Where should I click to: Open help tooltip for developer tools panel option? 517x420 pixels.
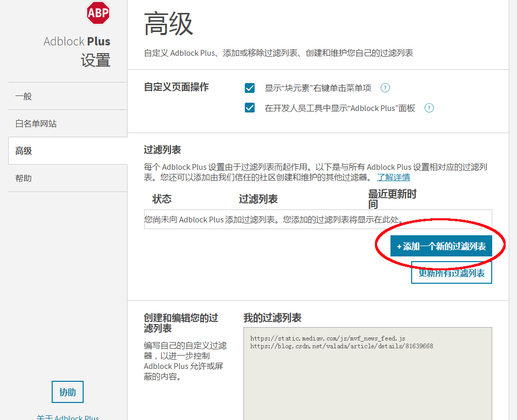(x=429, y=108)
